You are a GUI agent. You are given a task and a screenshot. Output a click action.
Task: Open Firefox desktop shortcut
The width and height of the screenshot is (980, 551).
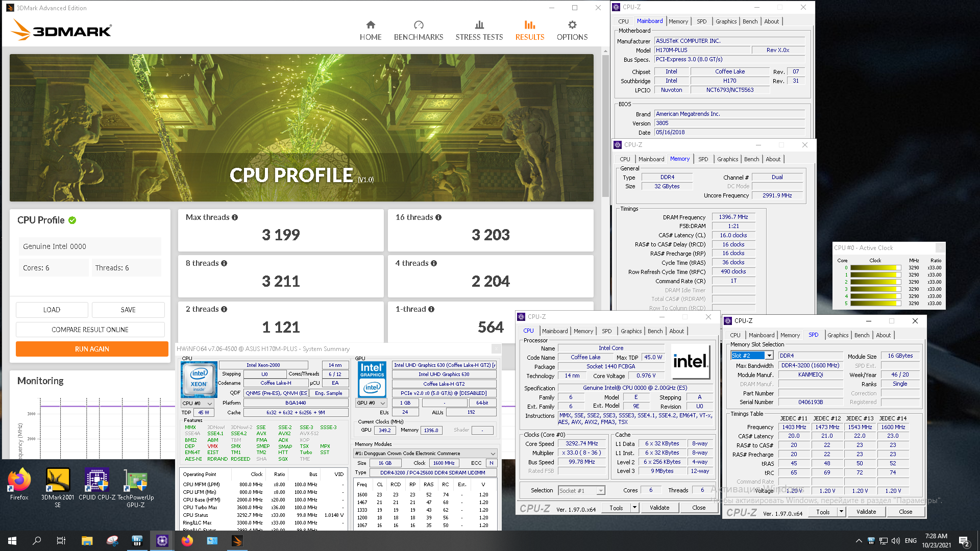coord(19,484)
